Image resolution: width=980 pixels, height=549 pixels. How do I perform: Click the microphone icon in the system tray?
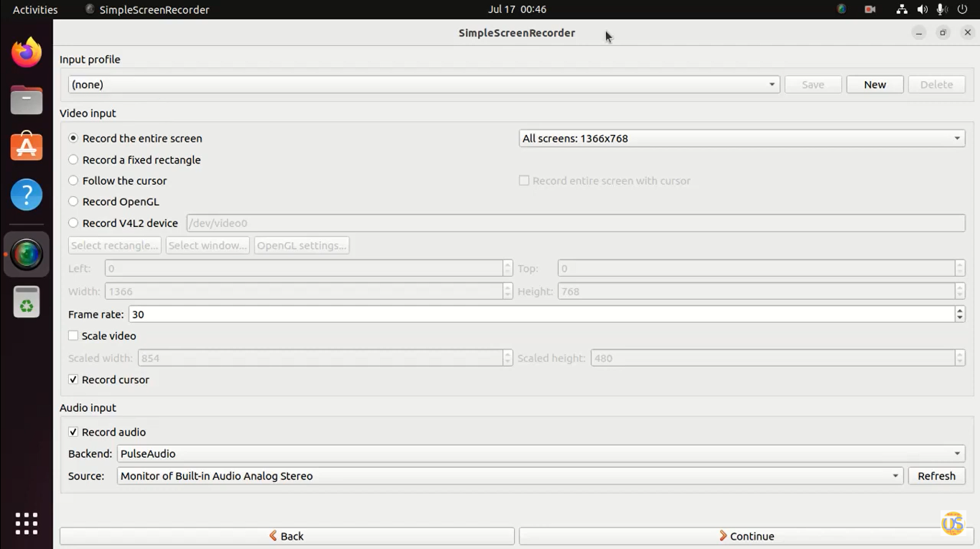(941, 9)
